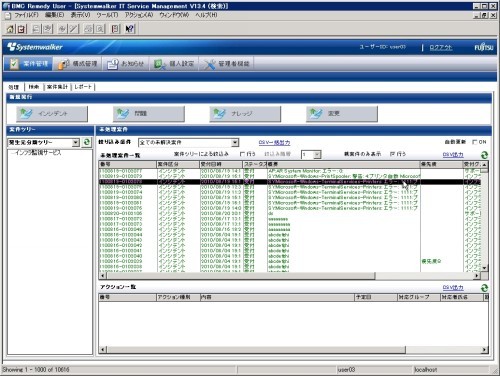Switch to the レポート tab

[x=83, y=87]
